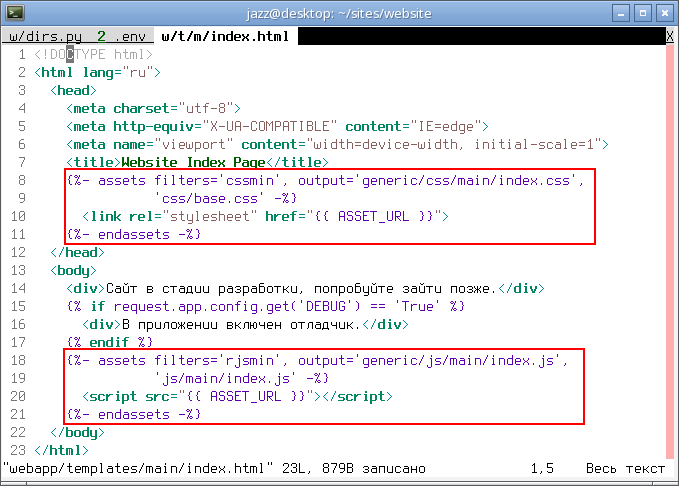Click line number 12 in gutter
Screen dimensions: 679x486
click(18, 253)
